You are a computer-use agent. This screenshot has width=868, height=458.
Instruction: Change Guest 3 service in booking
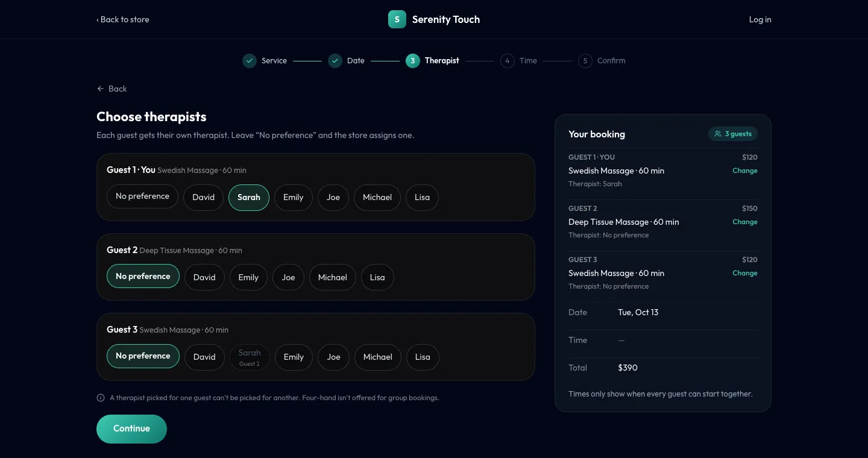pyautogui.click(x=745, y=273)
